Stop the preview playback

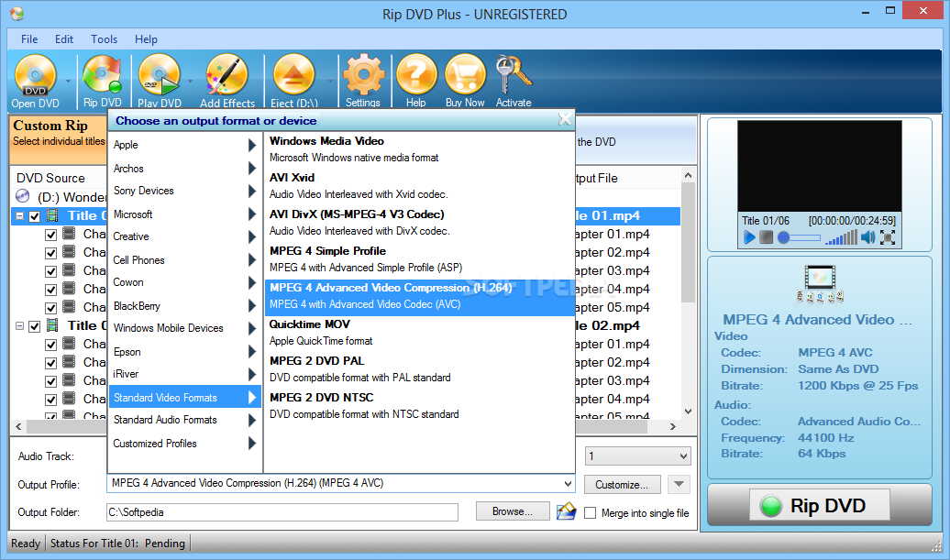(x=767, y=237)
